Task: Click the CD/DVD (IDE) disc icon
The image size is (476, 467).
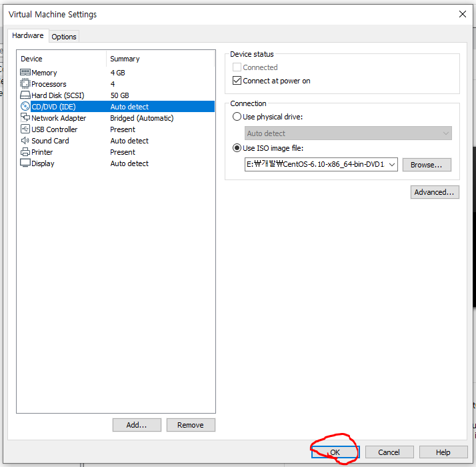Action: click(x=25, y=106)
